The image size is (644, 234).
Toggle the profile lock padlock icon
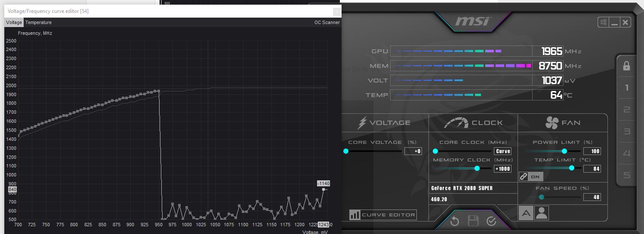(626, 66)
